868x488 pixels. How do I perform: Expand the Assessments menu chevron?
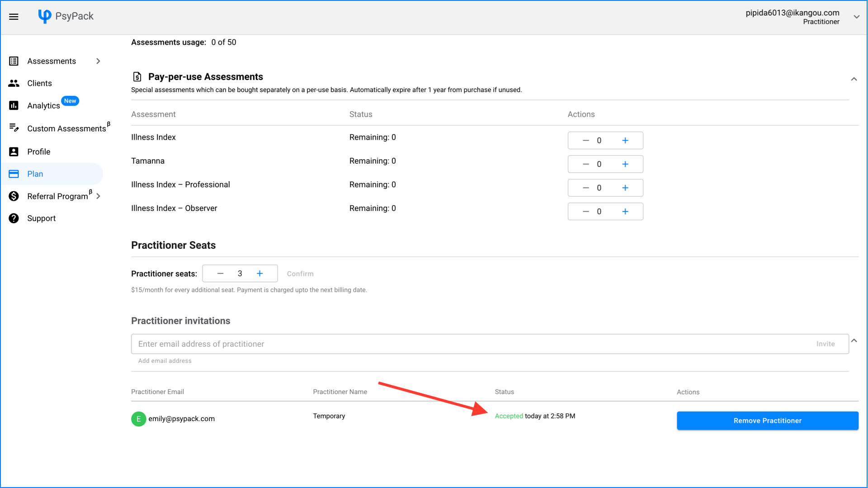coord(98,61)
